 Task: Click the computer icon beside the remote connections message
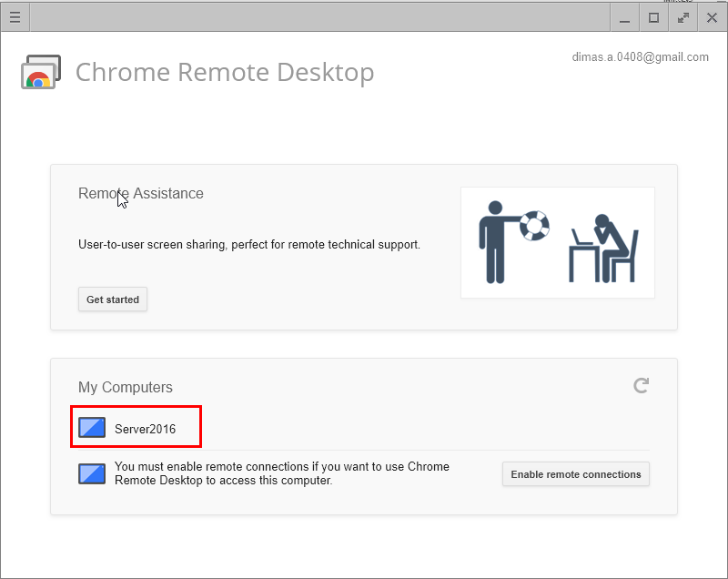(x=91, y=473)
